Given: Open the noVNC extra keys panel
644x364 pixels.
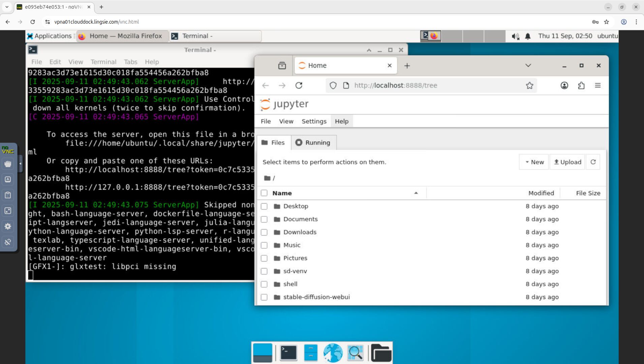Looking at the screenshot, I should point(8,179).
